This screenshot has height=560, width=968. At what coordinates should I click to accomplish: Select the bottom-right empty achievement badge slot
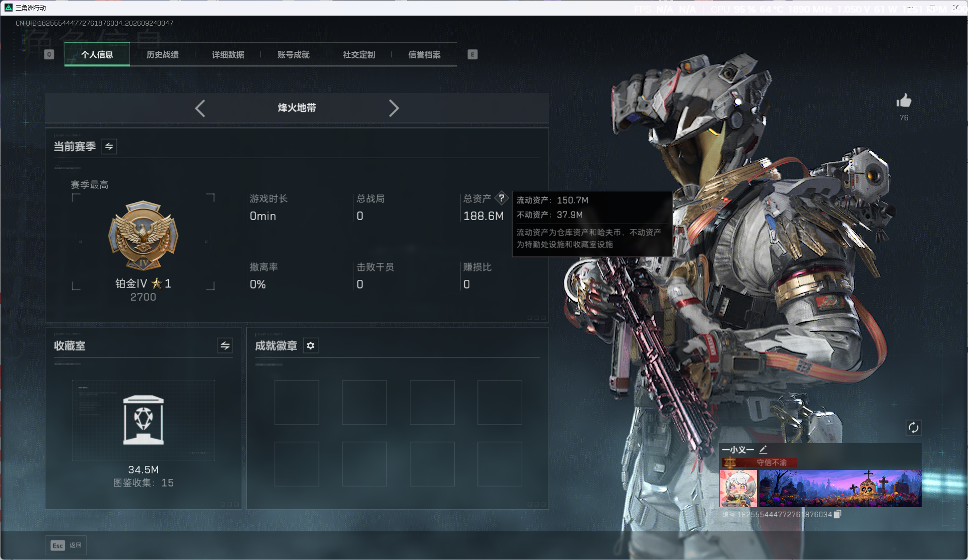[x=500, y=464]
